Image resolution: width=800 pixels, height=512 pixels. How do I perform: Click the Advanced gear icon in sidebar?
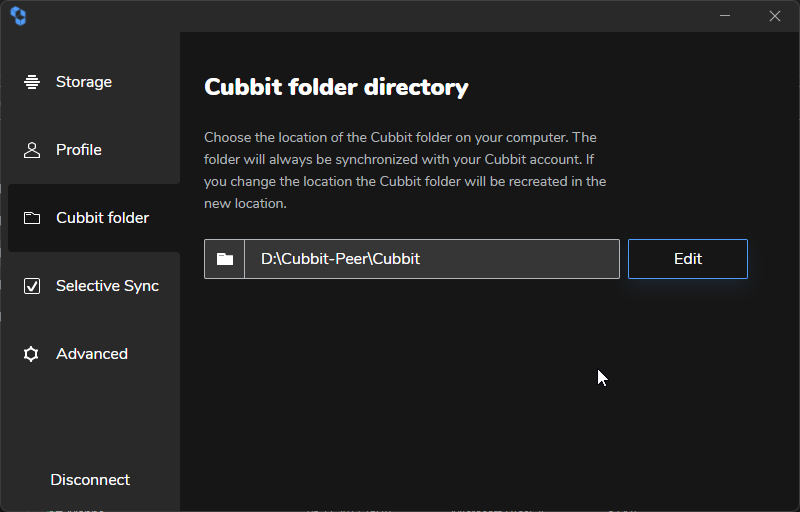(x=31, y=354)
